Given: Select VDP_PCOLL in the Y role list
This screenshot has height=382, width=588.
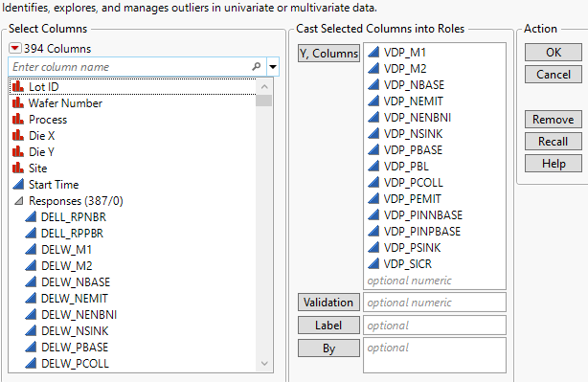Looking at the screenshot, I should [435, 183].
